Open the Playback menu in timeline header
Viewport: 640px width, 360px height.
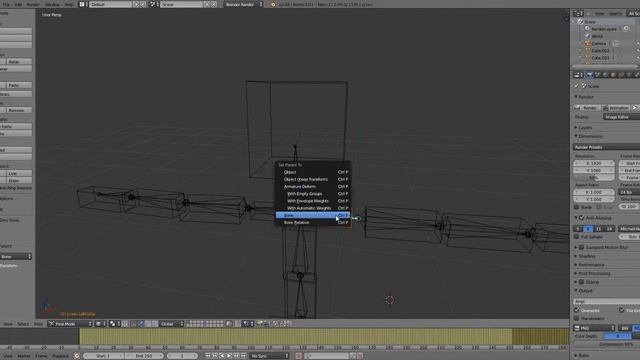60,356
